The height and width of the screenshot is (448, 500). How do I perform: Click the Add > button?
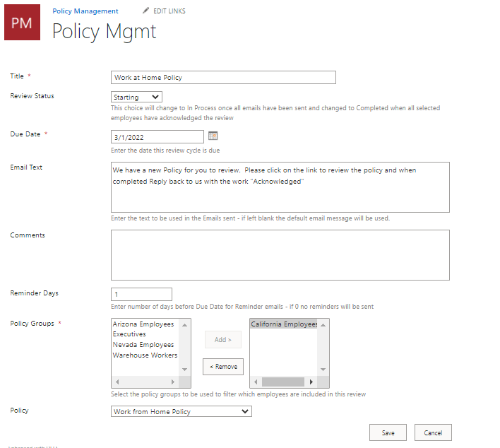tap(223, 339)
